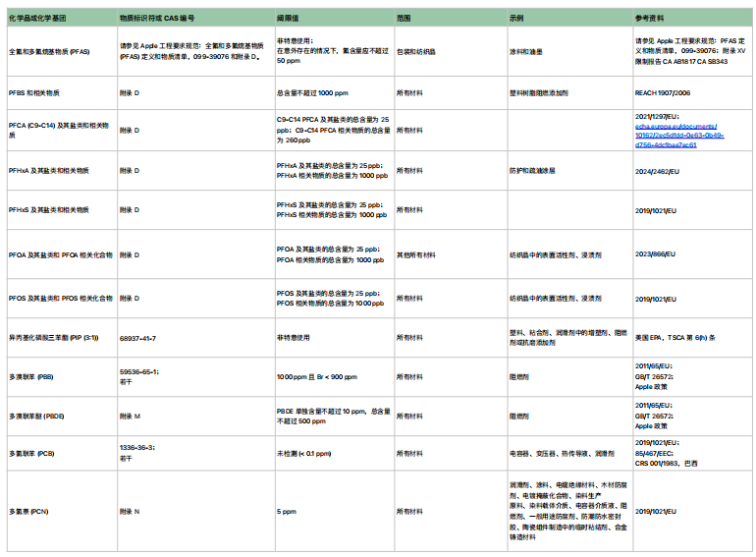Select the 多溴联苯 (PBB) substance cell
The width and height of the screenshot is (756, 557).
30,375
